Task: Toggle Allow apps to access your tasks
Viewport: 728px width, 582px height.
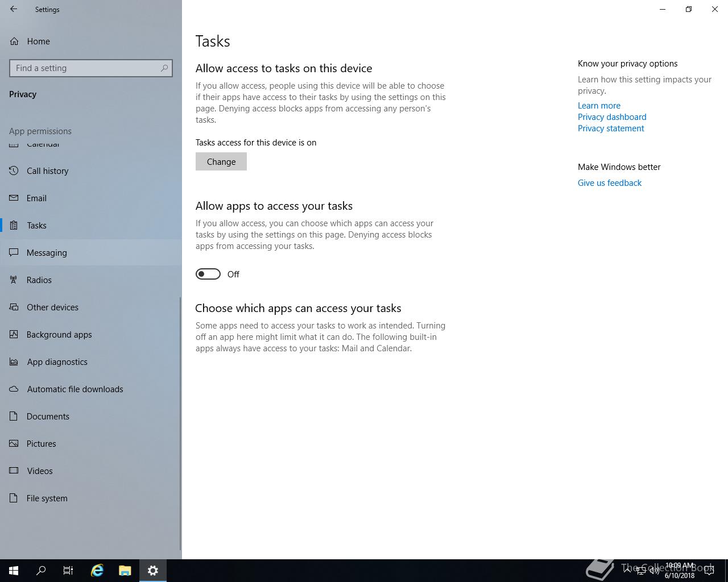Action: pos(208,274)
